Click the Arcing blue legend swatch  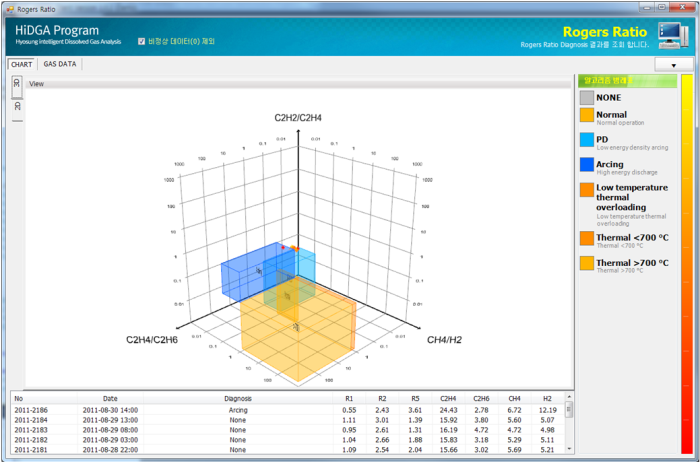click(x=587, y=164)
